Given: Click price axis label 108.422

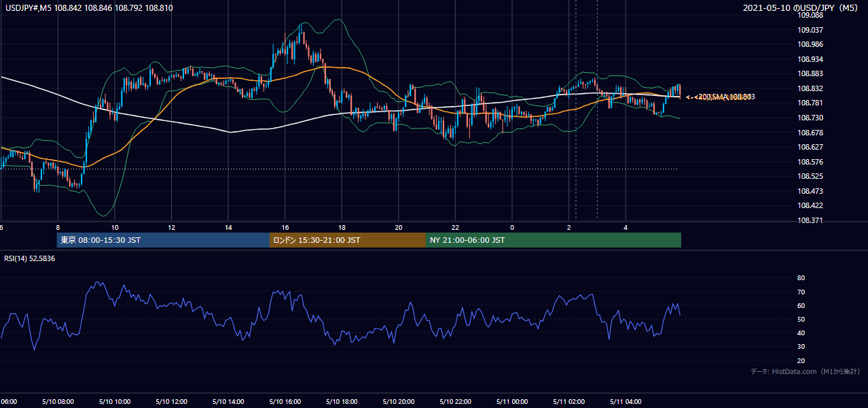Looking at the screenshot, I should tap(811, 205).
